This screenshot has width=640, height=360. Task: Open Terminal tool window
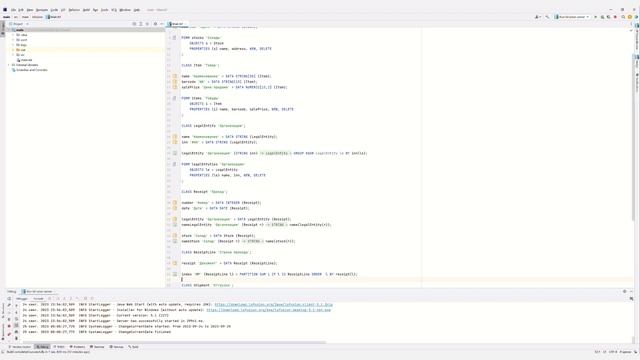(x=97, y=347)
